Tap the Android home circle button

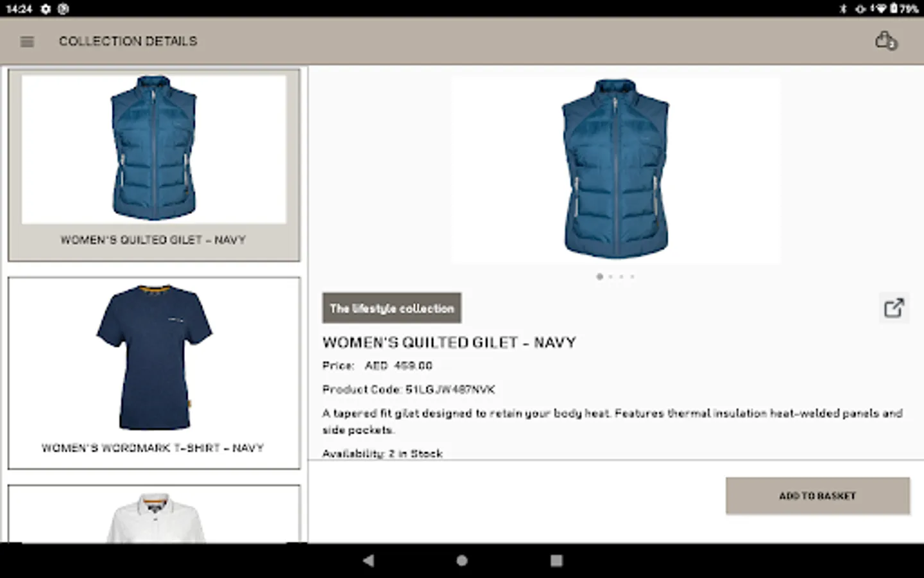[x=462, y=561]
